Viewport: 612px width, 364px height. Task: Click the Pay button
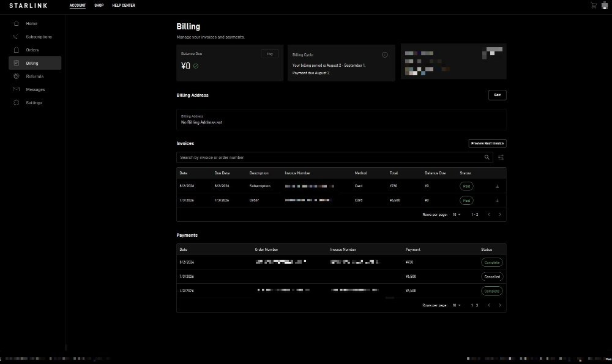(270, 54)
